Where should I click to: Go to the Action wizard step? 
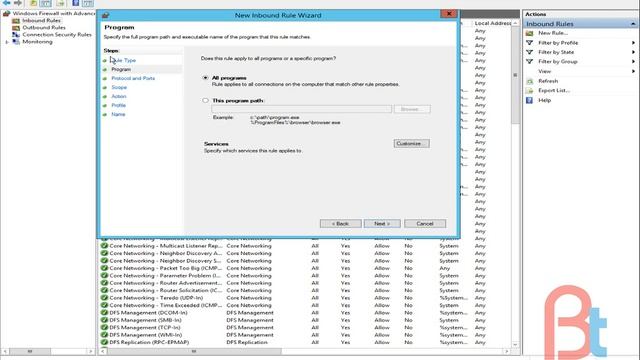pos(119,96)
